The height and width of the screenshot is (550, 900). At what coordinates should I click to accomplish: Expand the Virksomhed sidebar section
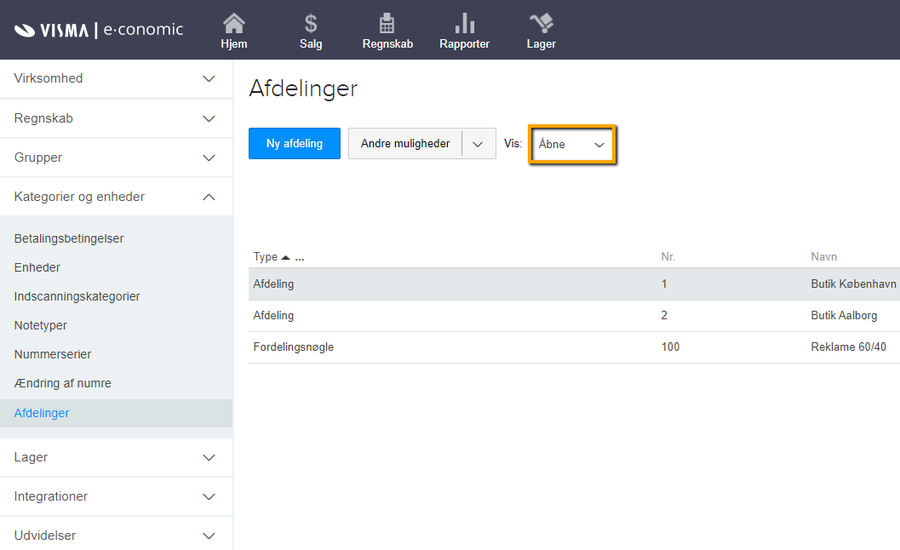coord(116,79)
